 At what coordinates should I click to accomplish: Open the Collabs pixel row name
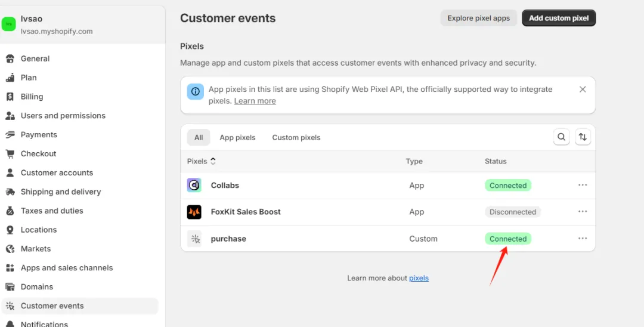225,185
